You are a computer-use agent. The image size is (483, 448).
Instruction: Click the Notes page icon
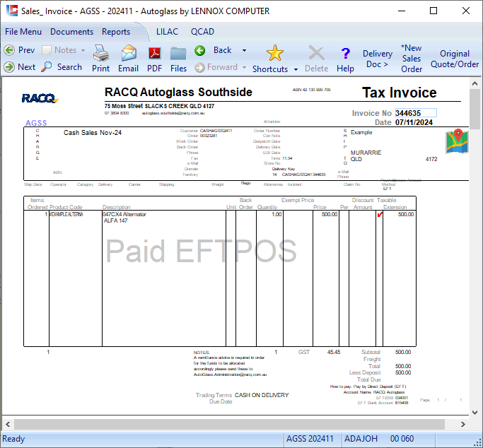pos(47,50)
